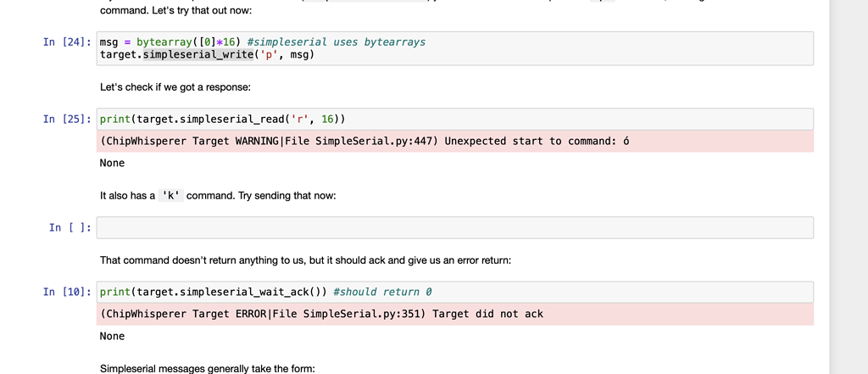
Task: Click the None output below cell 10
Action: tap(112, 336)
